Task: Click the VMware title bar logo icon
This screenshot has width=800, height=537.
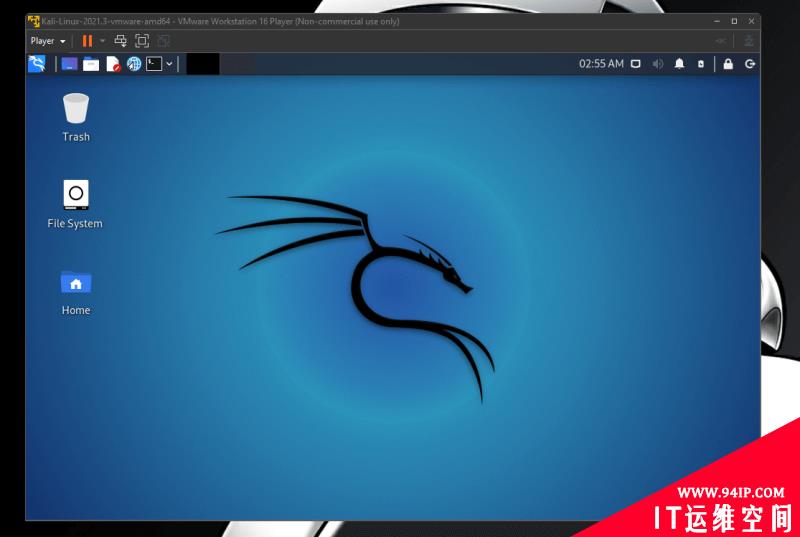Action: click(x=34, y=21)
